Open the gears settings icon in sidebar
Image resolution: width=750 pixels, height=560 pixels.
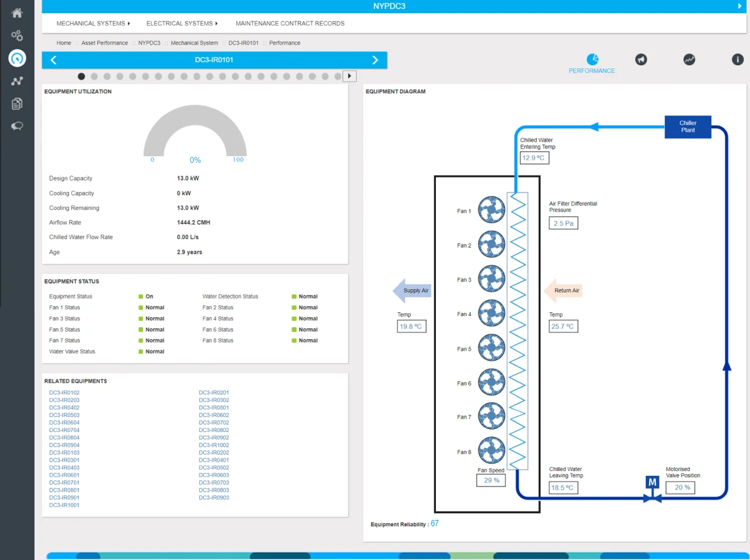[x=17, y=35]
